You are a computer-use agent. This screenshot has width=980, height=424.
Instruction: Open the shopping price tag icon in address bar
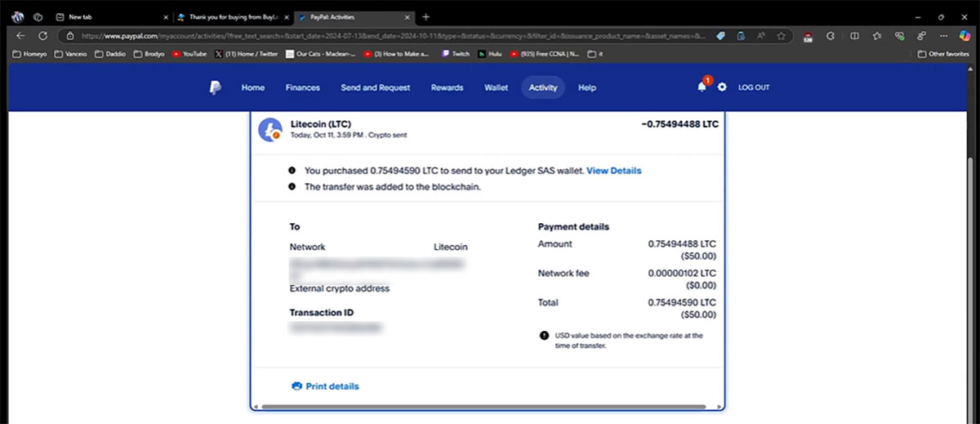click(720, 36)
